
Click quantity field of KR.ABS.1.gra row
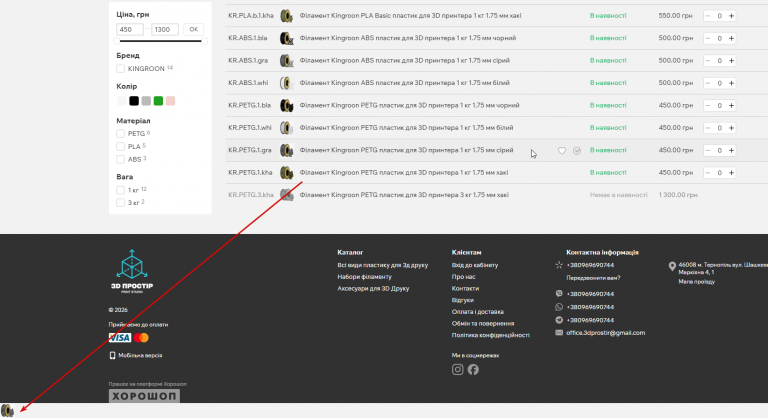click(x=720, y=61)
